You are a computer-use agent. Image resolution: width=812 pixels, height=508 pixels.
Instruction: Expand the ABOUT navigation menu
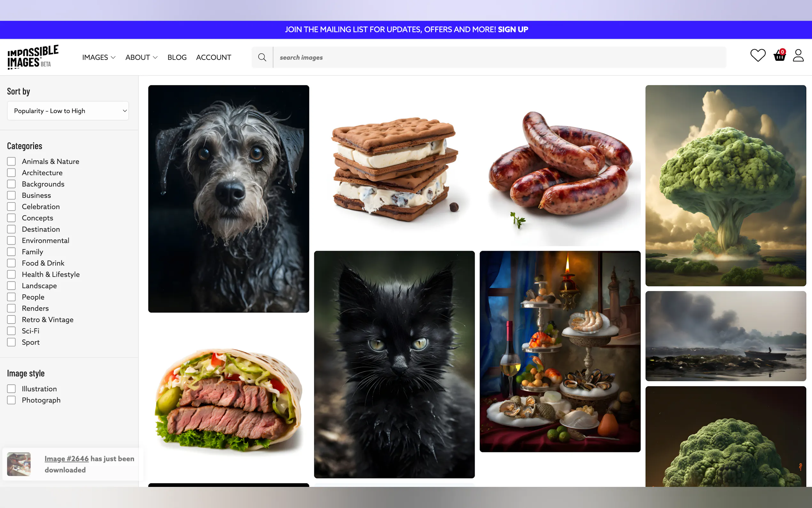141,57
